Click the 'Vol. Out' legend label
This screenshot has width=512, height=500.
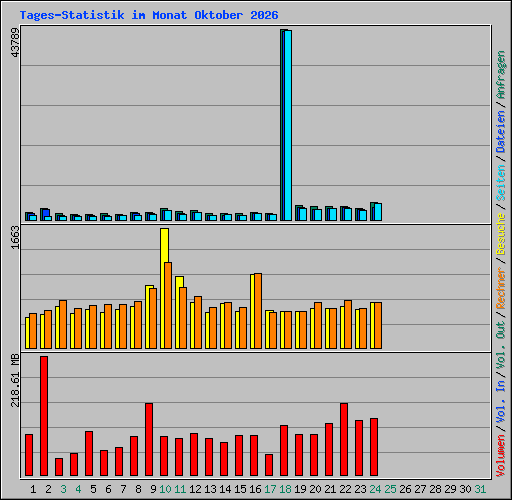[501, 344]
